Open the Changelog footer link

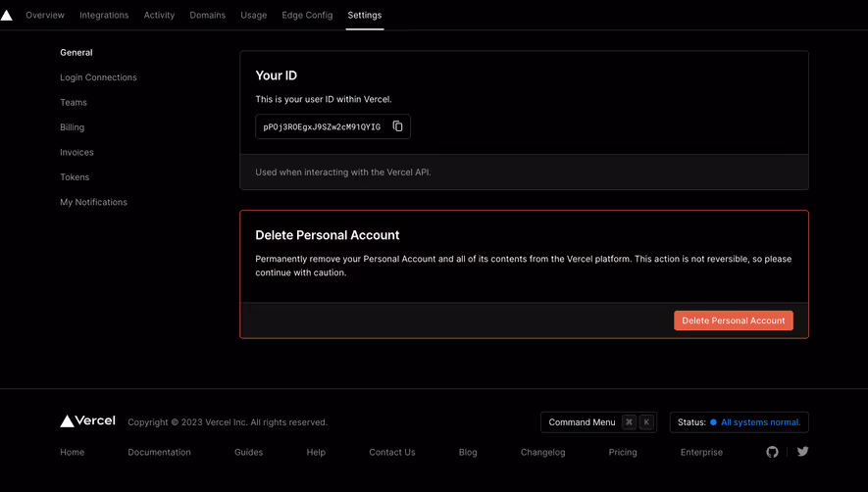click(543, 452)
